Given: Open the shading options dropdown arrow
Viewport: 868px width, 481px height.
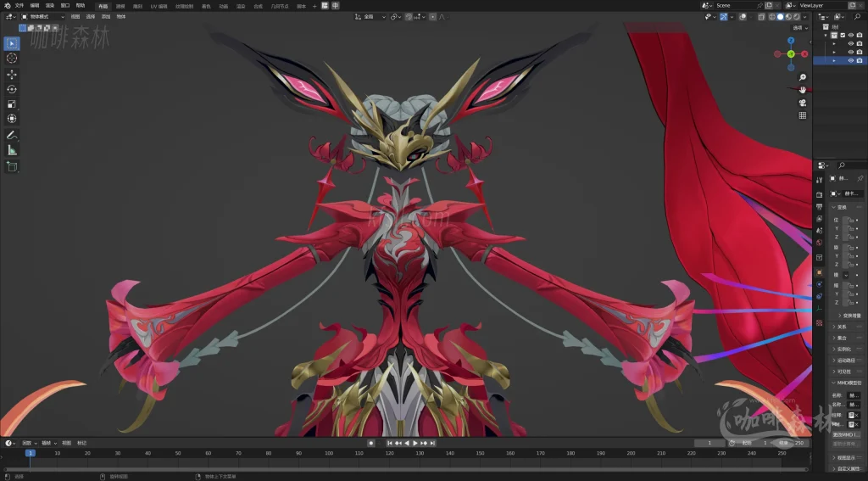Looking at the screenshot, I should [805, 17].
